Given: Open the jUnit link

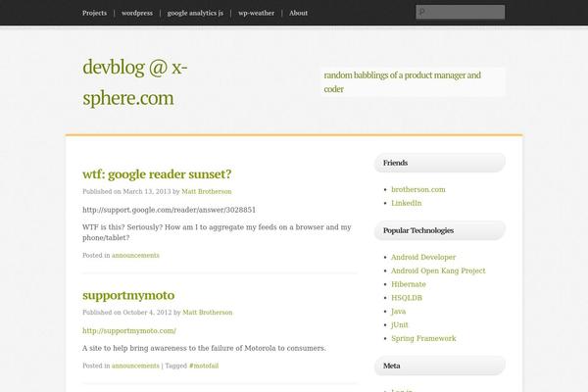Looking at the screenshot, I should 400,324.
